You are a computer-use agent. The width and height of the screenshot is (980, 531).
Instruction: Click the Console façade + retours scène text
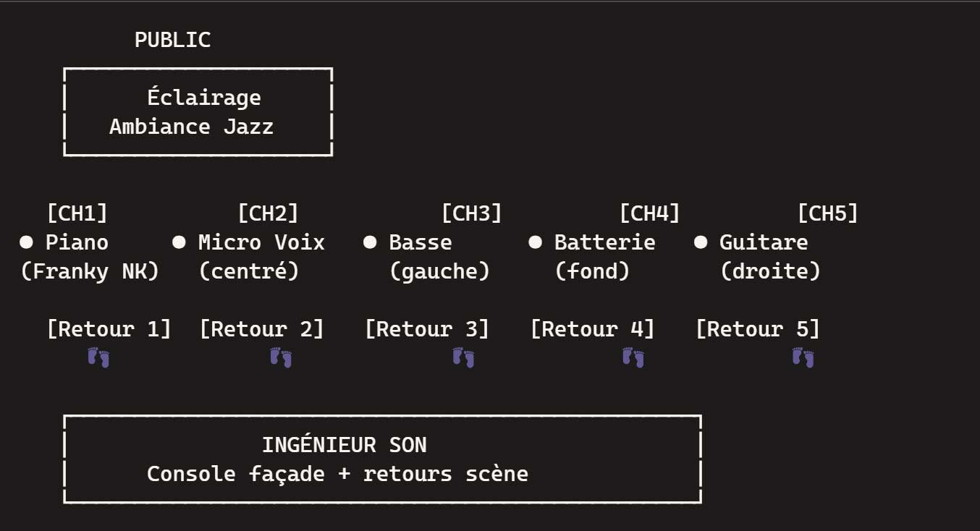pyautogui.click(x=338, y=474)
